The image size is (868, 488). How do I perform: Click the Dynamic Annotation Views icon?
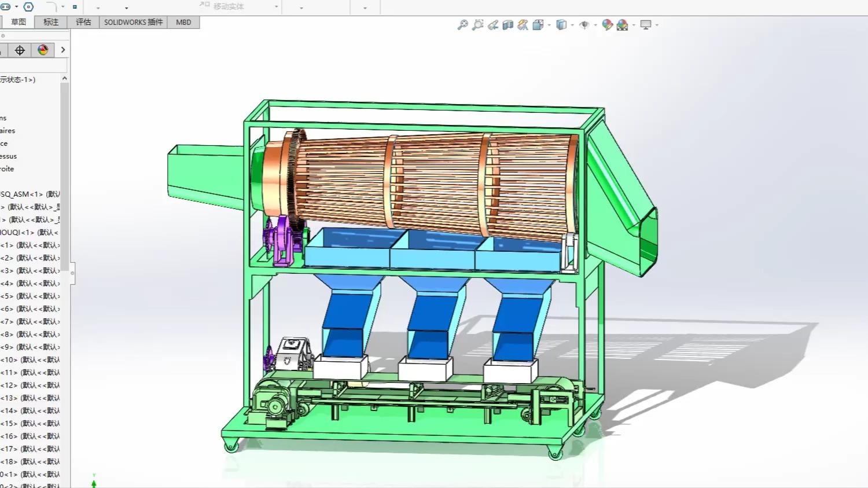(x=523, y=25)
